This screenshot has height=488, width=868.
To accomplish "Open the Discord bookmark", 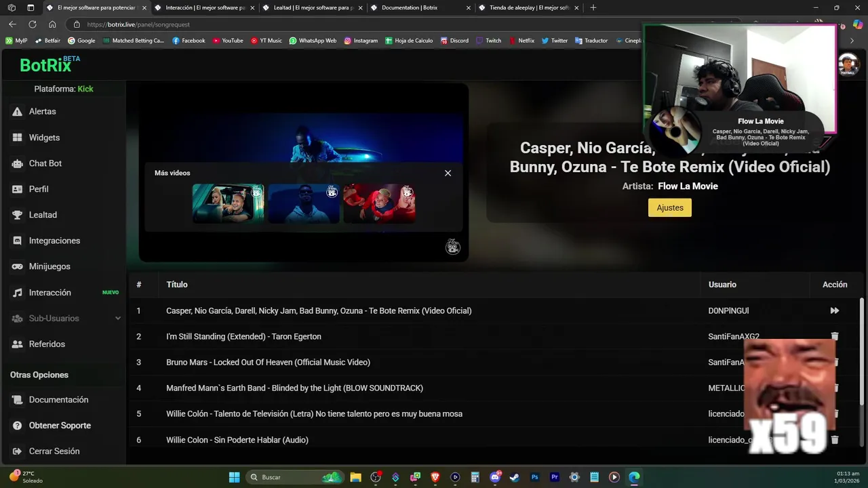I will 454,41.
